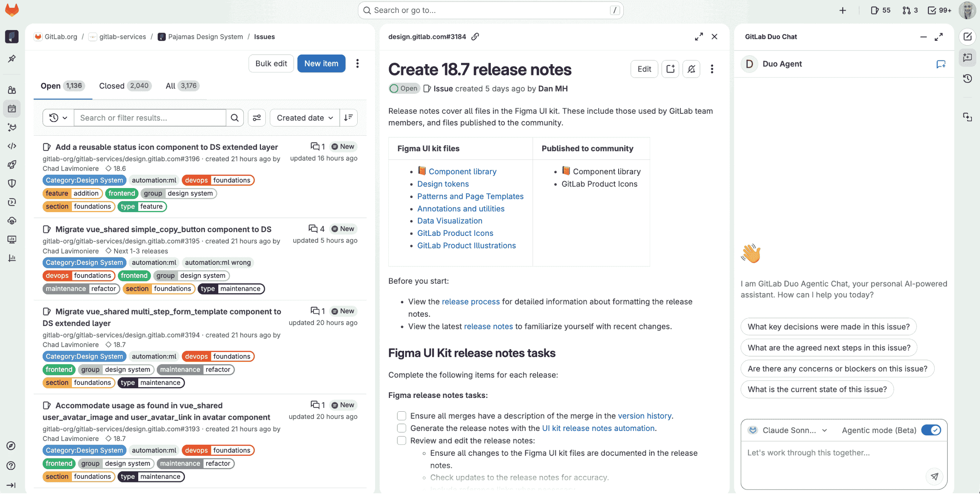This screenshot has height=494, width=980.
Task: Open the Analyze chart icon at sidebar bottom
Action: pyautogui.click(x=12, y=258)
